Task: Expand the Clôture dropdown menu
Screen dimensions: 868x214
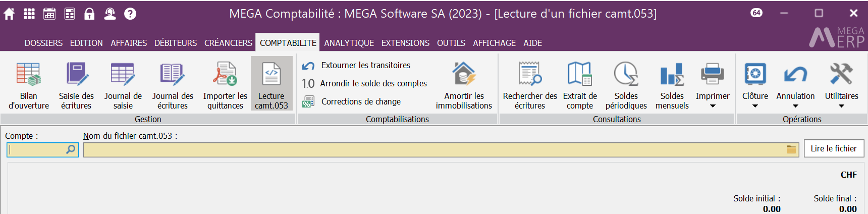Action: 755,105
